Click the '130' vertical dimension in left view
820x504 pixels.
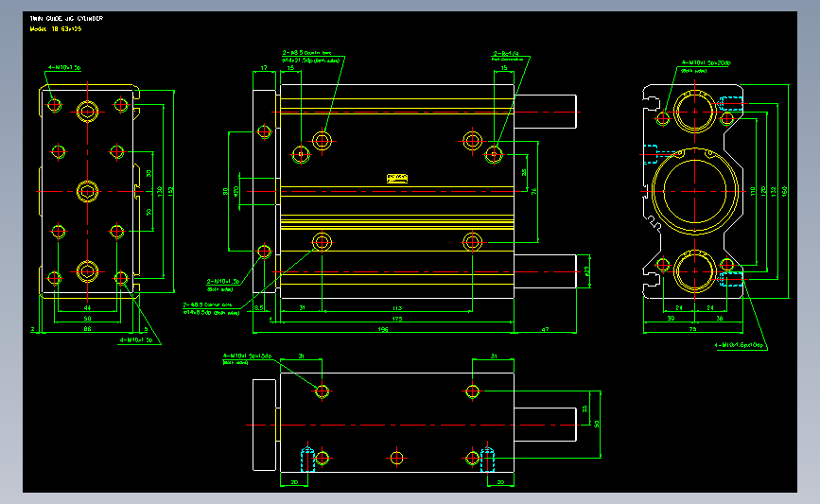coord(160,192)
